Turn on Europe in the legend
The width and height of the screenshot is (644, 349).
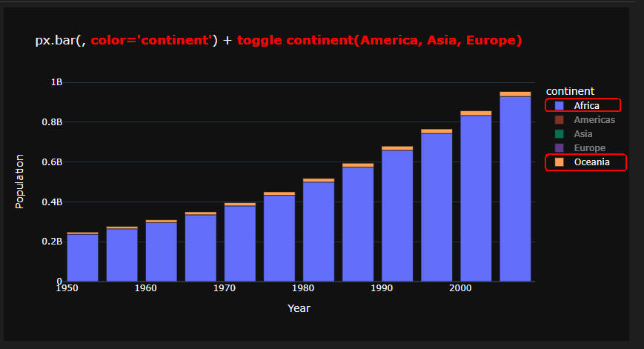point(580,147)
